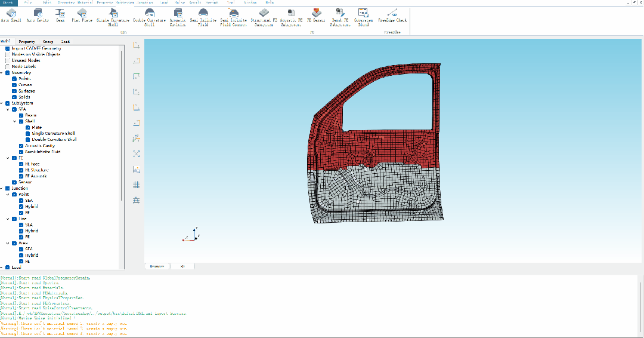Click the FE Subsystems edit tool with pencil
644x338 pixels.
pyautogui.click(x=340, y=18)
